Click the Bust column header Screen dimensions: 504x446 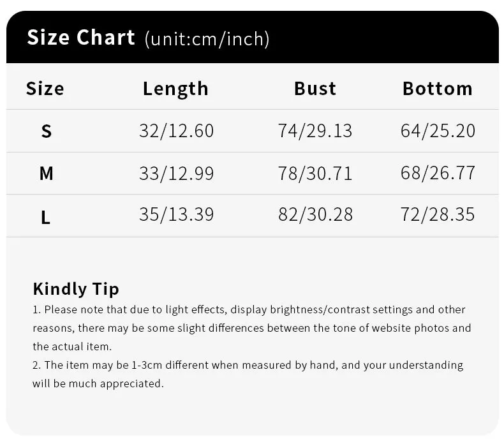pyautogui.click(x=315, y=89)
